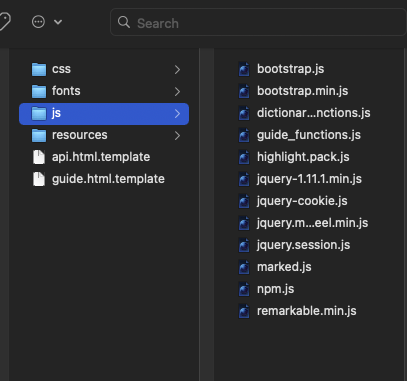The image size is (407, 381).
Task: Click the magnifying glass search icon
Action: coord(124,22)
